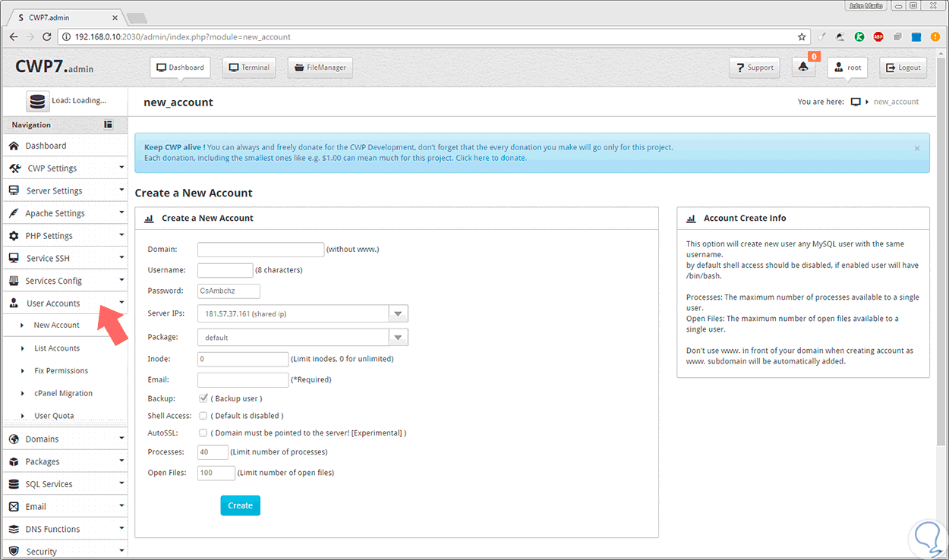Image resolution: width=949 pixels, height=560 pixels.
Task: Click into the Password field
Action: [229, 291]
